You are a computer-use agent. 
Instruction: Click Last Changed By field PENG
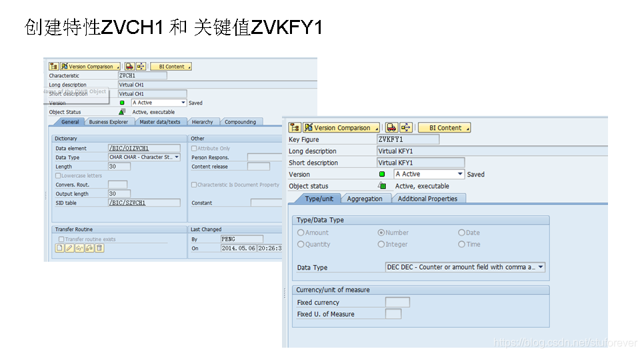click(241, 239)
